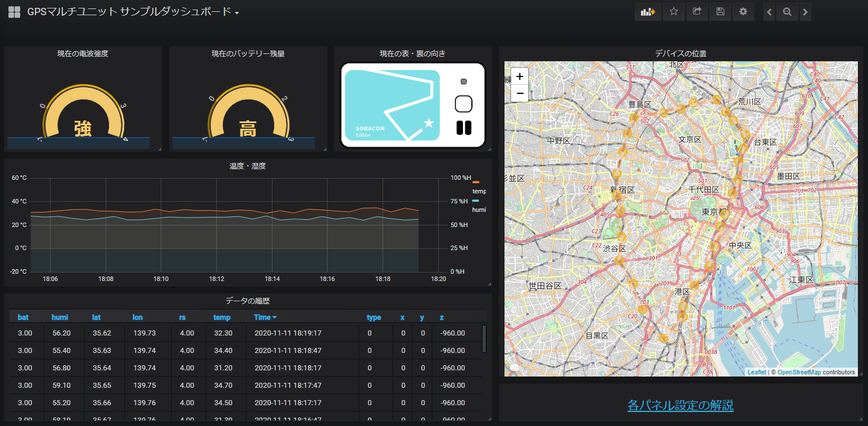Click the humi legend cyan color swatch
The height and width of the screenshot is (426, 868).
pyautogui.click(x=476, y=201)
